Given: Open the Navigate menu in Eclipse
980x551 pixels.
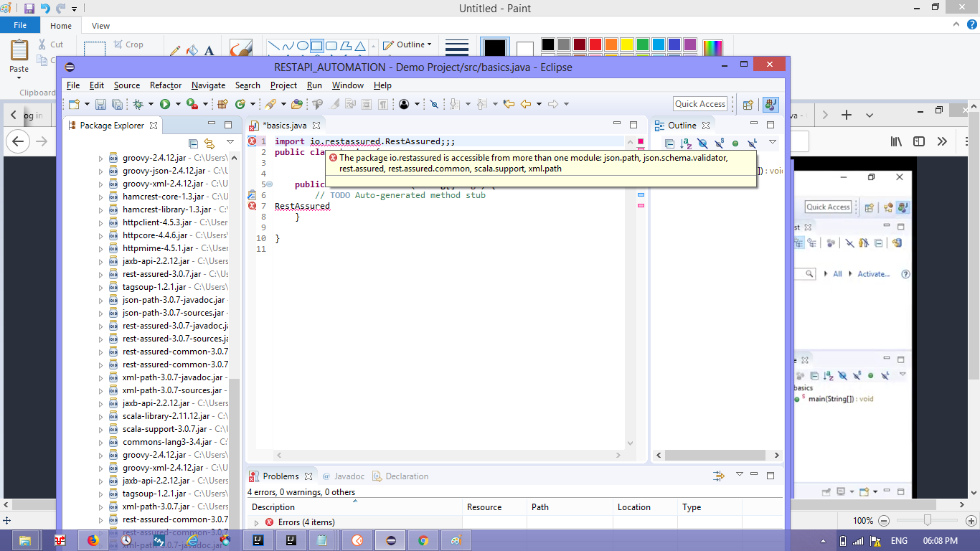Looking at the screenshot, I should pyautogui.click(x=208, y=85).
